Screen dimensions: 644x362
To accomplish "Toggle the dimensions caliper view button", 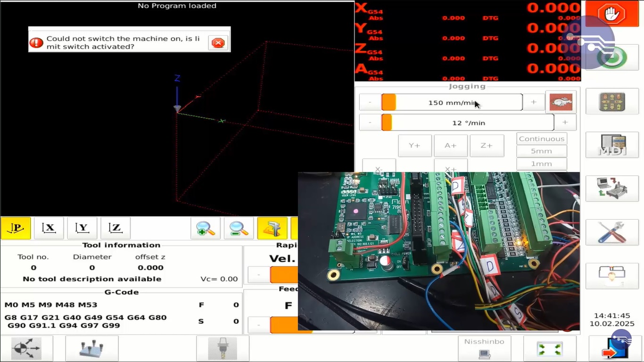I will click(x=272, y=228).
